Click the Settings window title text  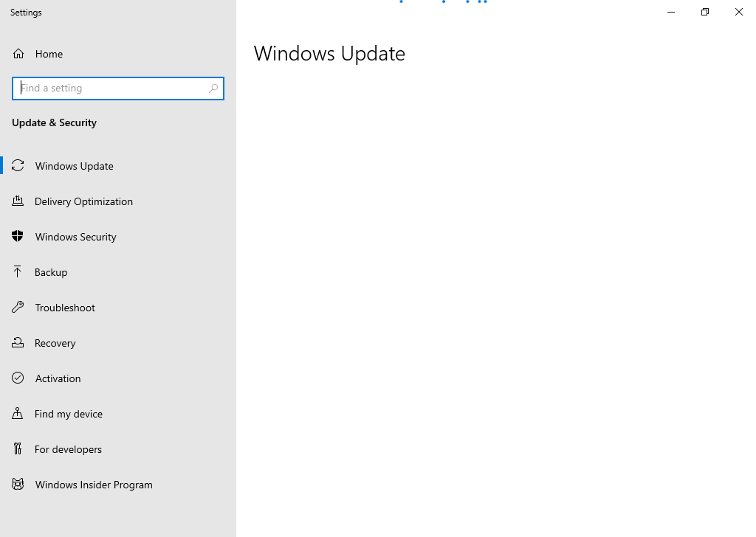click(26, 13)
